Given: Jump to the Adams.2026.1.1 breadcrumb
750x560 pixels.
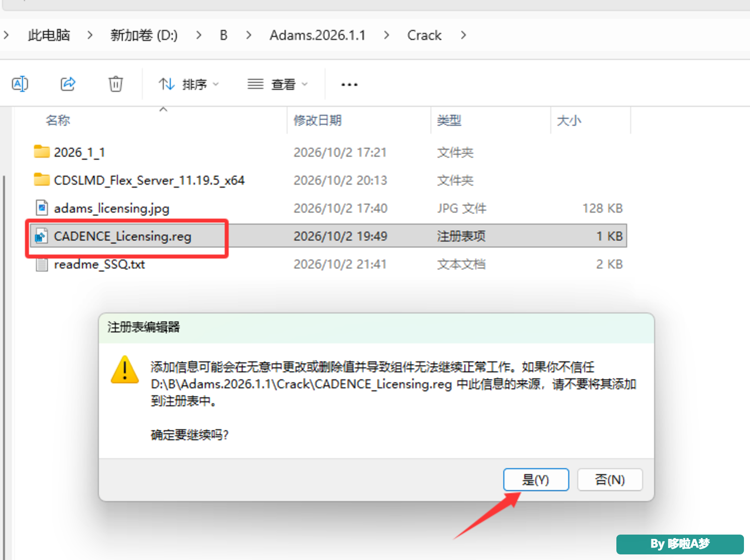Looking at the screenshot, I should 317,35.
